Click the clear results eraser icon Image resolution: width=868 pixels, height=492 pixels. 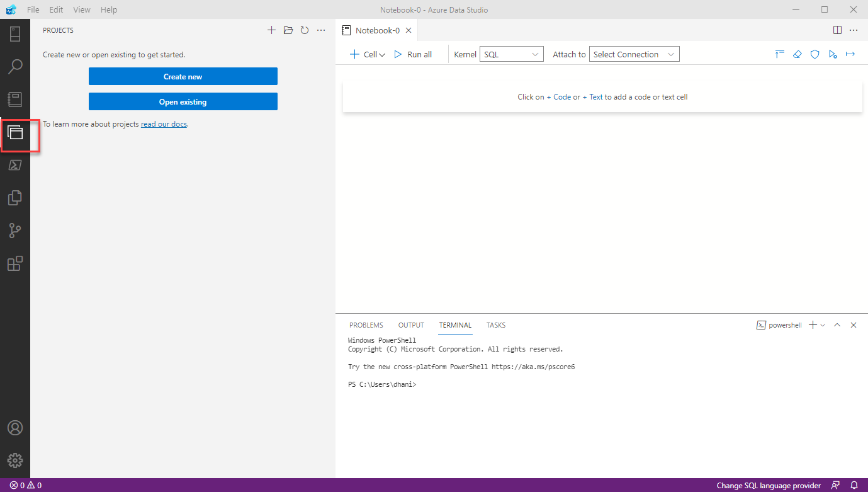[x=798, y=54]
